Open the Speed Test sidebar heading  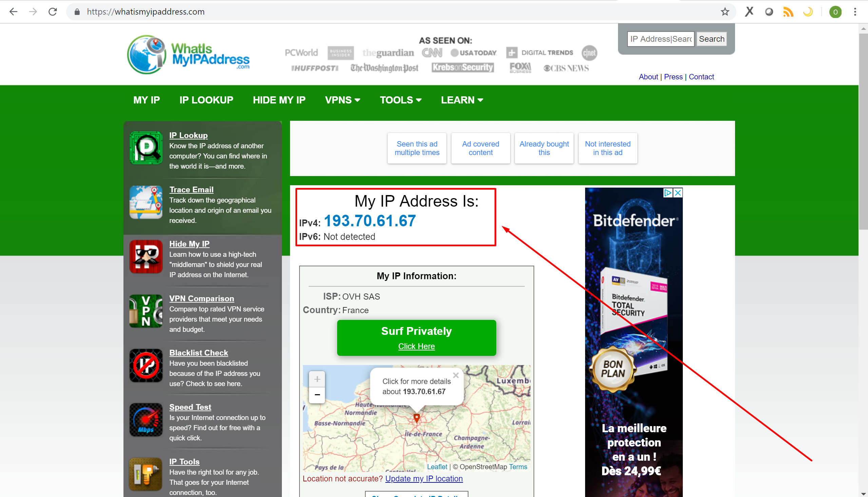tap(190, 407)
